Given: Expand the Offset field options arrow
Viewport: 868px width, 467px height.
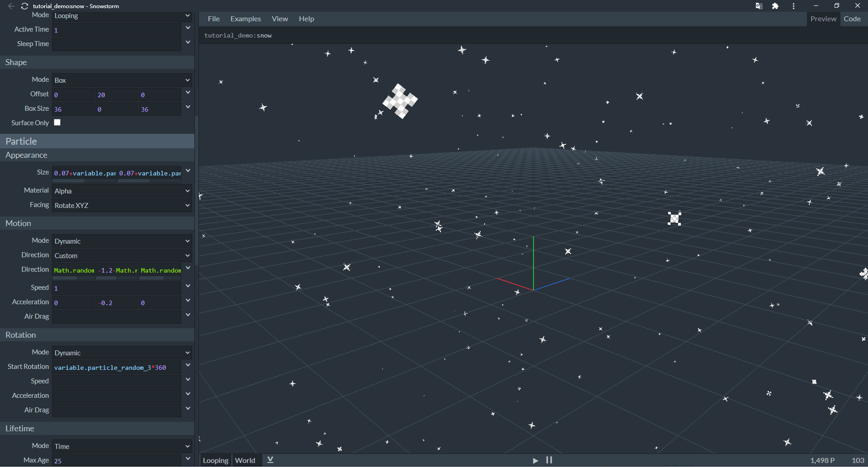Looking at the screenshot, I should coord(188,93).
